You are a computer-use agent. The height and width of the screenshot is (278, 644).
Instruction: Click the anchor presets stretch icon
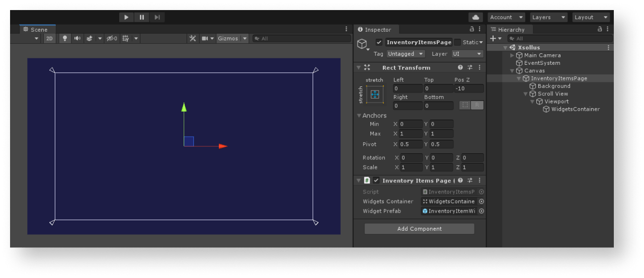(x=374, y=94)
